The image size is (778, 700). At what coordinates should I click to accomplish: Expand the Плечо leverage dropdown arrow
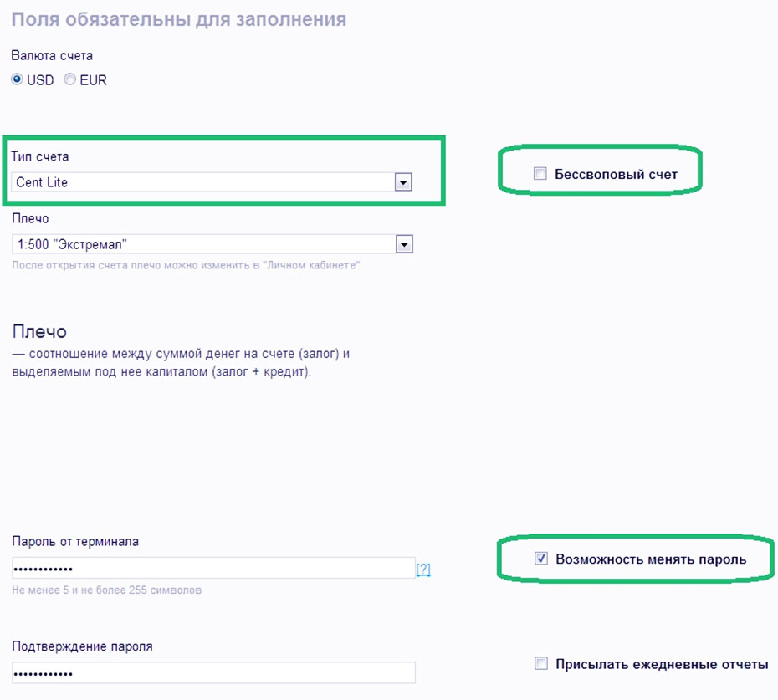click(403, 244)
